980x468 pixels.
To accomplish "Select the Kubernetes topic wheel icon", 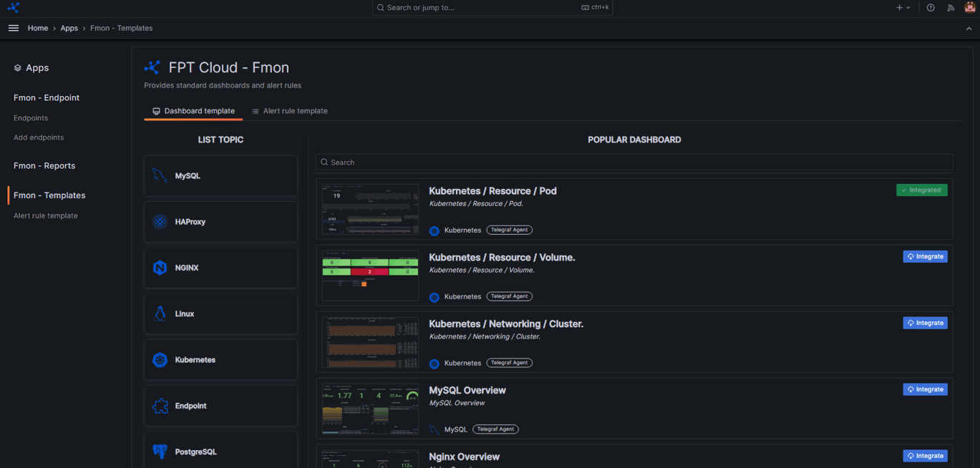I will pyautogui.click(x=160, y=360).
